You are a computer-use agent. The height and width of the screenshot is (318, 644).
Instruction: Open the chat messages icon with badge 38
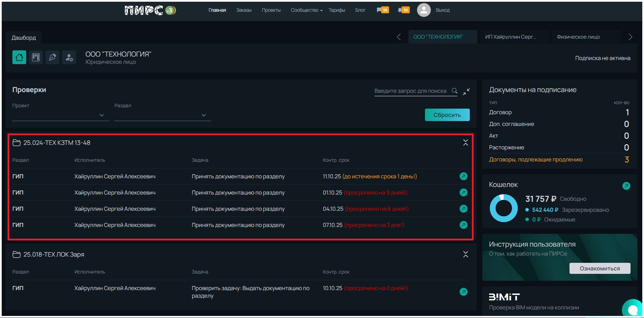click(x=383, y=10)
